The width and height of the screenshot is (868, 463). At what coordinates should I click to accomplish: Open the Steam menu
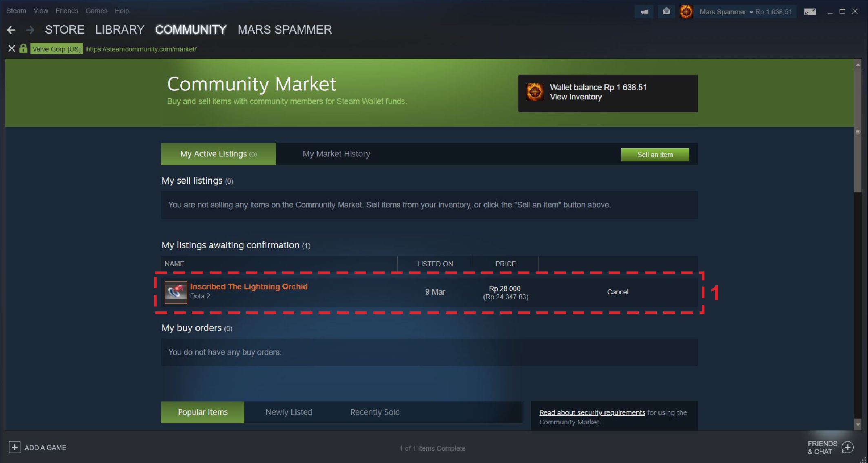16,11
